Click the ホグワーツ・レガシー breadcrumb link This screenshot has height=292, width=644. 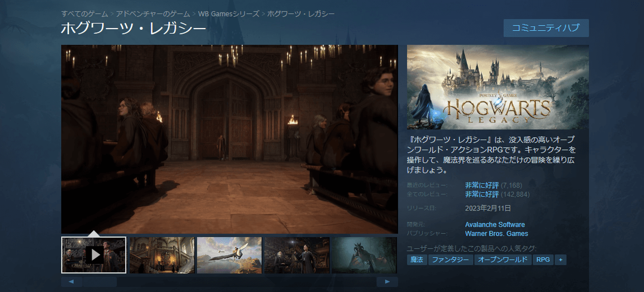pyautogui.click(x=300, y=14)
